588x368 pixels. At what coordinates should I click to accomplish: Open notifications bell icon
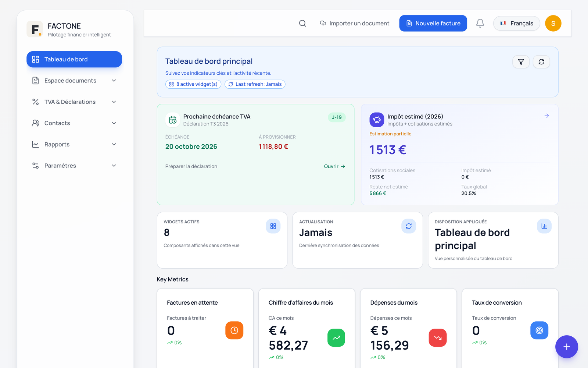pyautogui.click(x=480, y=23)
